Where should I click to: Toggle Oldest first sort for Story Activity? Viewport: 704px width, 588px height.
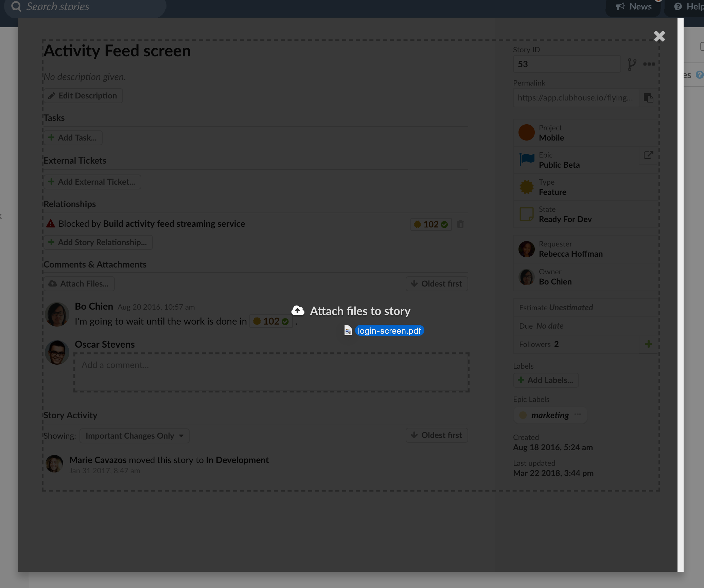pyautogui.click(x=437, y=435)
